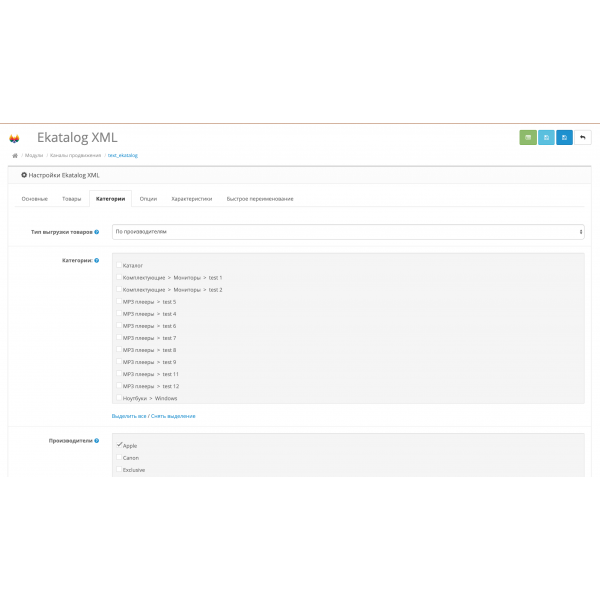Check MP3 плееры > test 11 checkbox
The height and width of the screenshot is (600, 600).
[x=119, y=373]
